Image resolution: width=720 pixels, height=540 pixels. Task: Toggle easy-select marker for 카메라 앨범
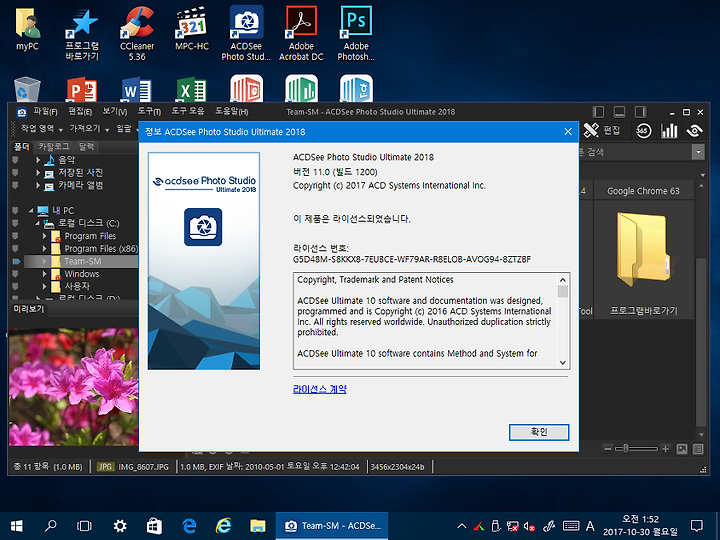(15, 186)
